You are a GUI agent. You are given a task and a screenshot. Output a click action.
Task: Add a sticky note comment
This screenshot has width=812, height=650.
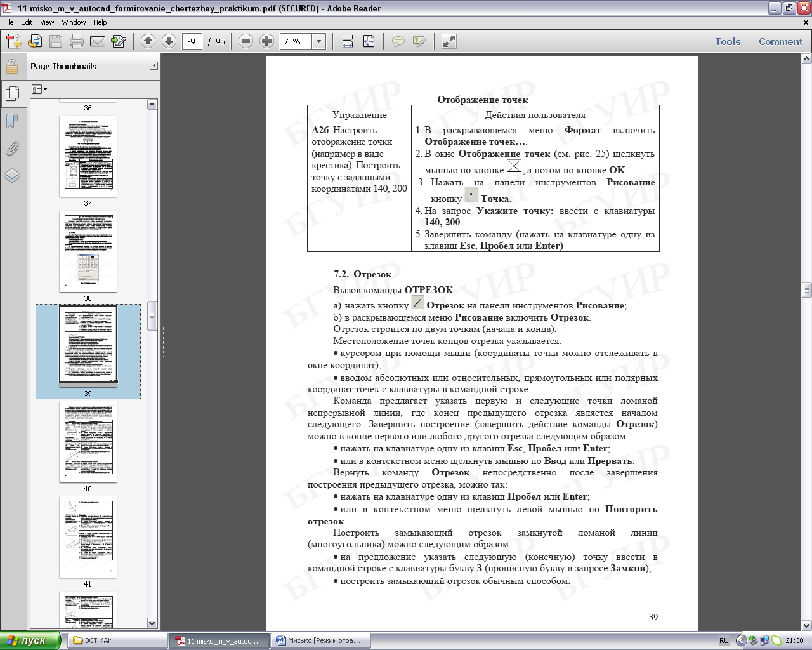398,41
